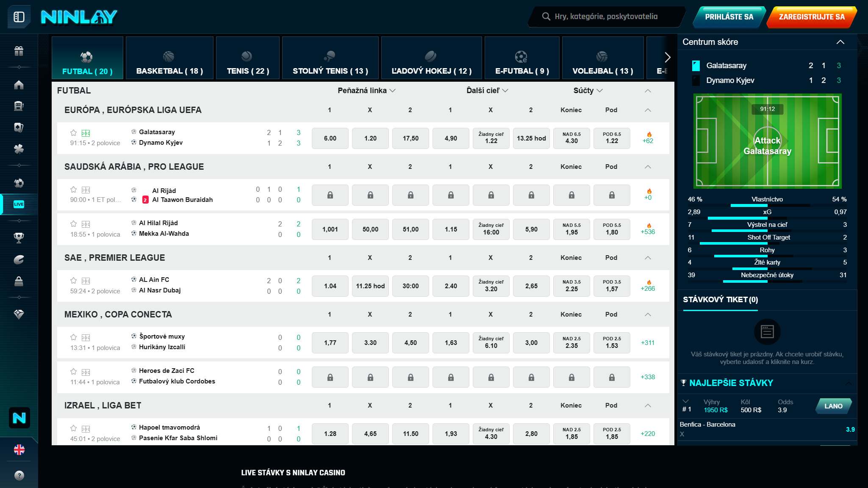Click the LIVE betting sidebar icon
Viewport: 868px width, 488px height.
pos(19,205)
